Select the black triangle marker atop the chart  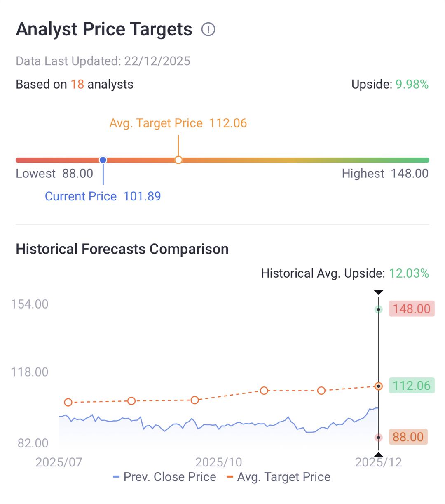coord(378,292)
